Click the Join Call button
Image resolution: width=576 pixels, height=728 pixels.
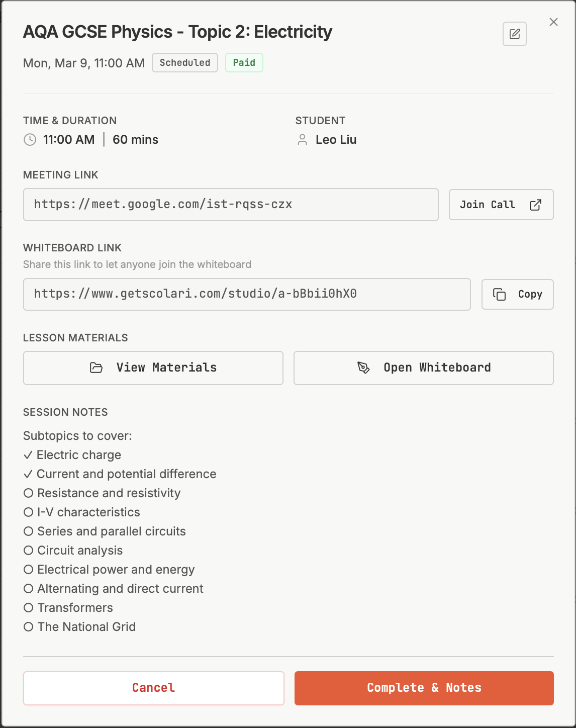501,205
